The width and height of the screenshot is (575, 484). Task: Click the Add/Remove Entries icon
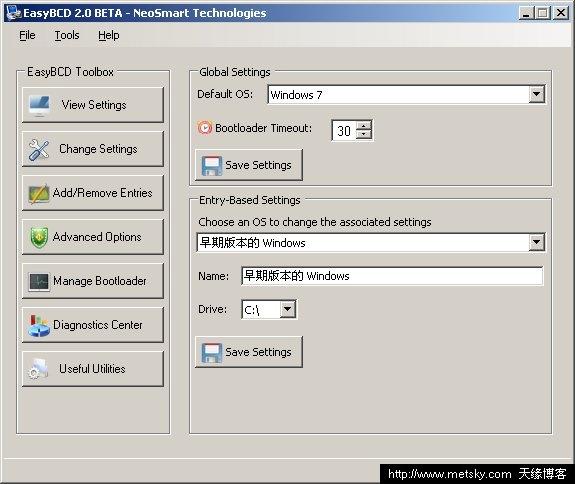(x=39, y=193)
